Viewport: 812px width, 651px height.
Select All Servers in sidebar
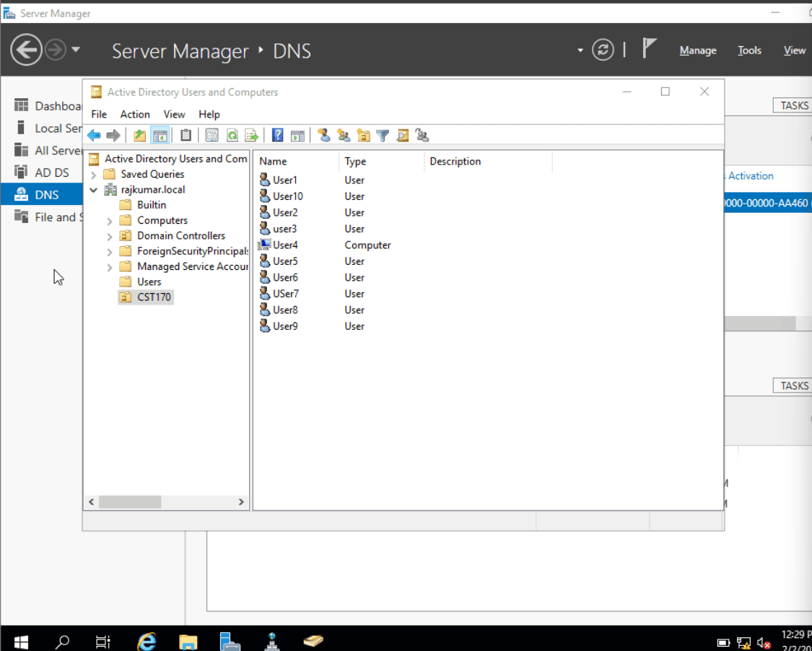click(48, 151)
